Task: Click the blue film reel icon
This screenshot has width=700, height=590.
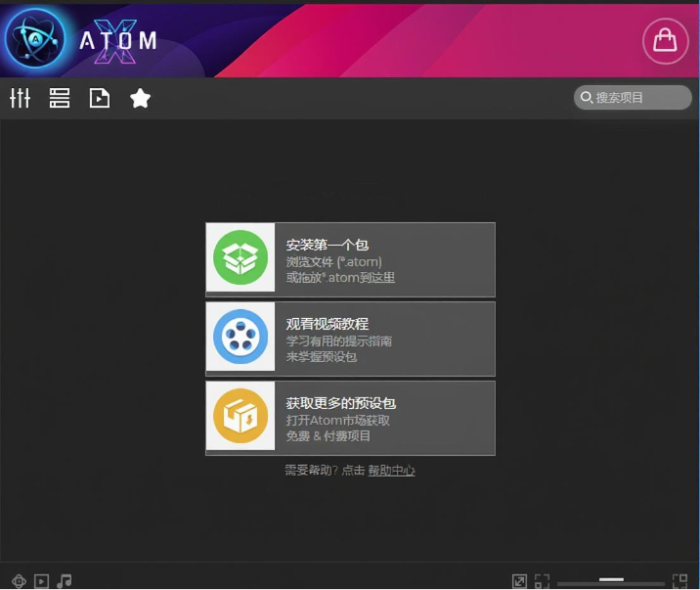Action: pos(241,337)
